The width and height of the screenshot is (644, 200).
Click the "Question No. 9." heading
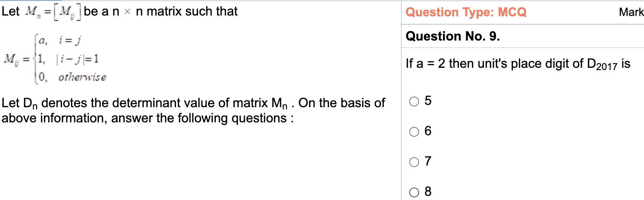[x=453, y=36]
